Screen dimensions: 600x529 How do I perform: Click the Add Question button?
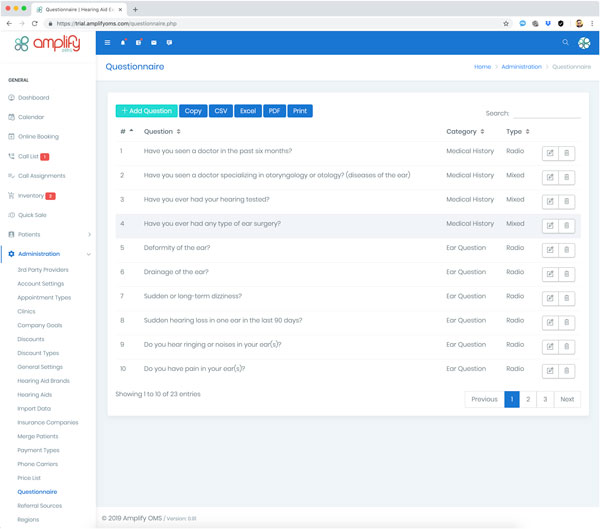pos(146,111)
